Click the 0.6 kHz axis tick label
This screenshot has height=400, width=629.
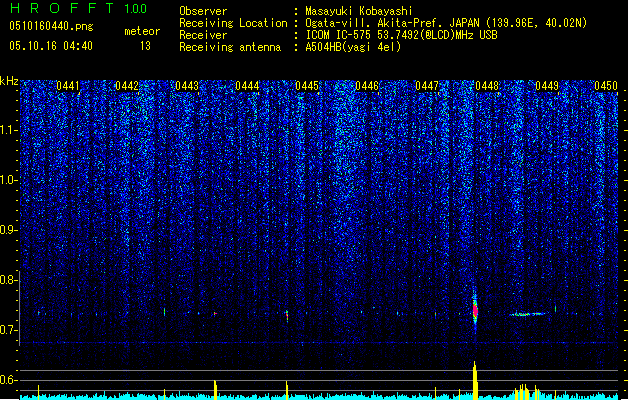coord(9,380)
